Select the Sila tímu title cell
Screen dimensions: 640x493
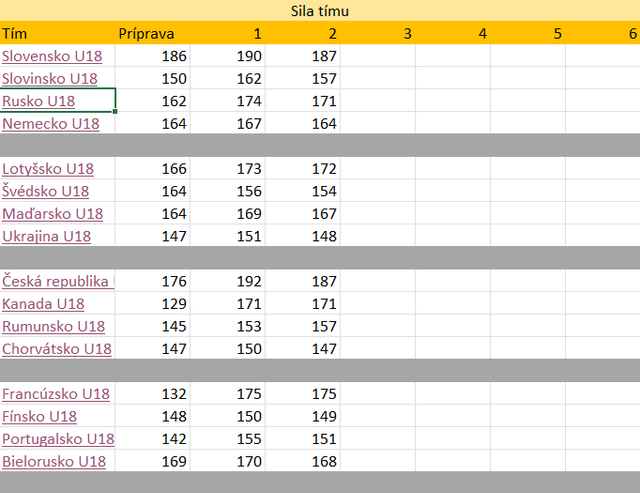tap(320, 11)
